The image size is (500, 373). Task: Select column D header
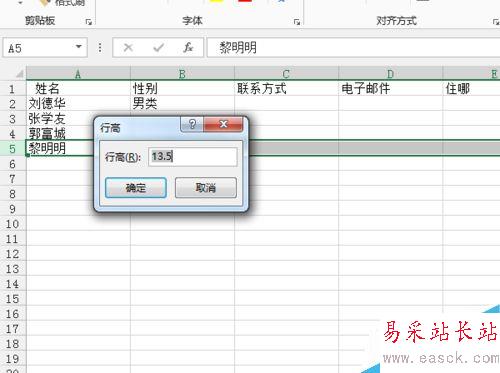click(x=390, y=74)
